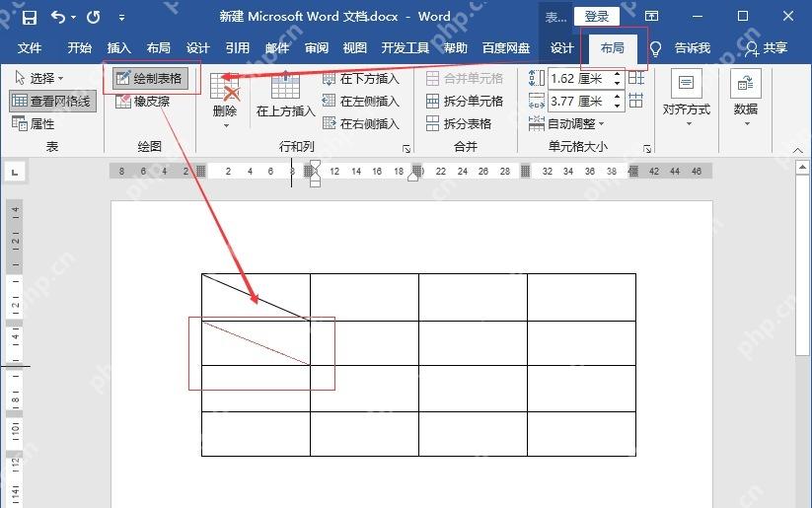The image size is (812, 508).
Task: Click the bottom-left table cell
Action: point(256,434)
